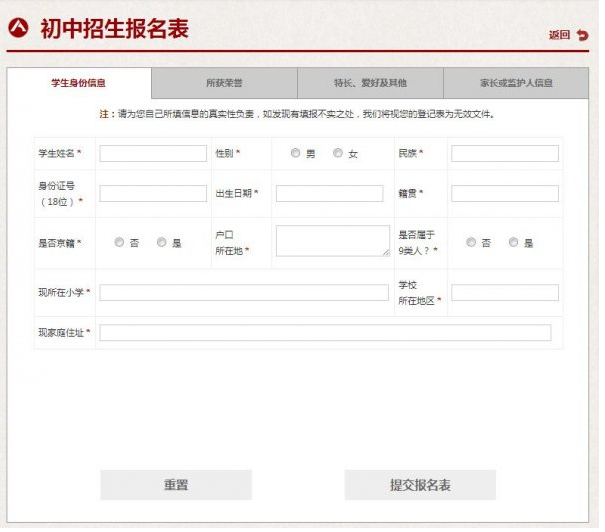The width and height of the screenshot is (605, 532).
Task: Click the 户口所在地 text area
Action: (332, 241)
